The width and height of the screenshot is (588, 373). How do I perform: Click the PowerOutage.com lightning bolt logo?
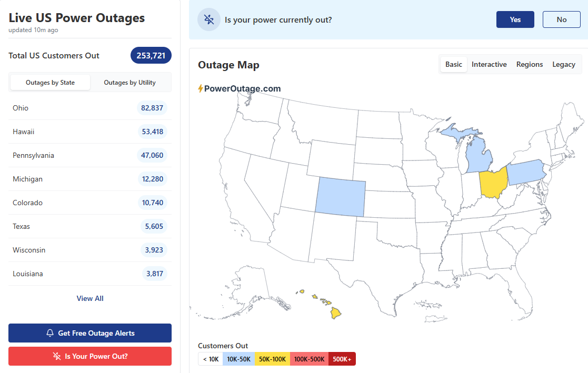click(x=201, y=88)
